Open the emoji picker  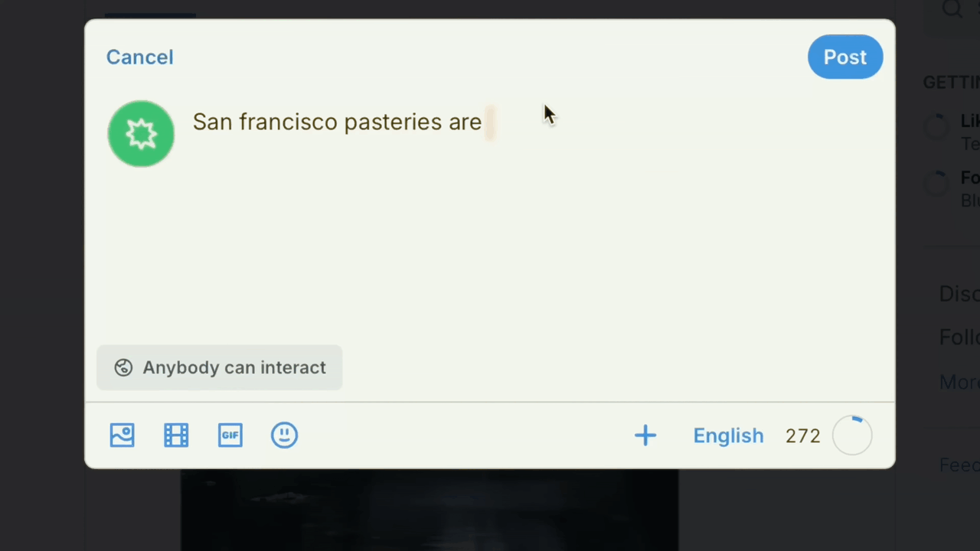[284, 435]
